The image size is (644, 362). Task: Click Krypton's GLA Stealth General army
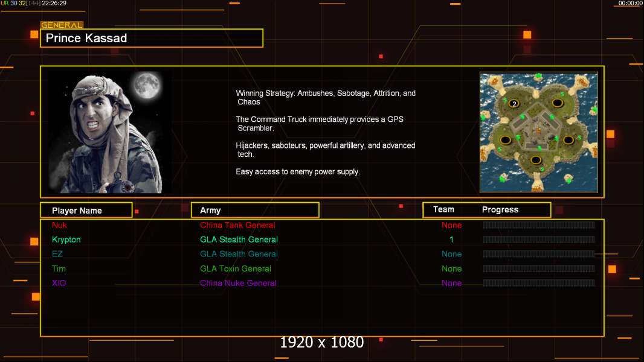(x=239, y=240)
